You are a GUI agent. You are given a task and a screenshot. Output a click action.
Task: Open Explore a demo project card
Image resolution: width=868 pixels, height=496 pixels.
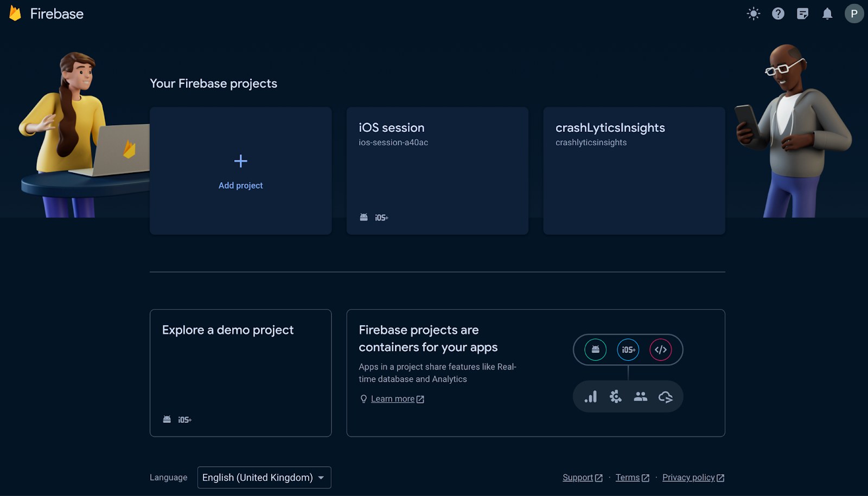pos(240,373)
